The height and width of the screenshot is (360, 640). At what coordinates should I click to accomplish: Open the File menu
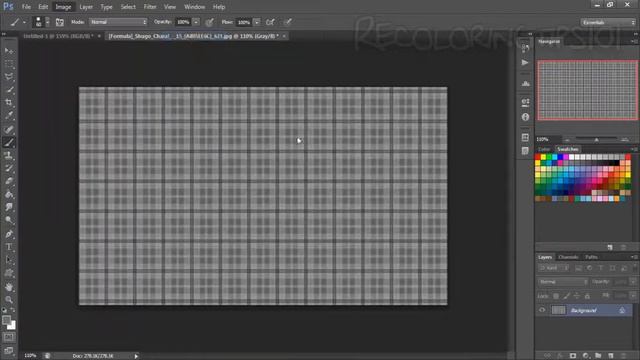26,7
